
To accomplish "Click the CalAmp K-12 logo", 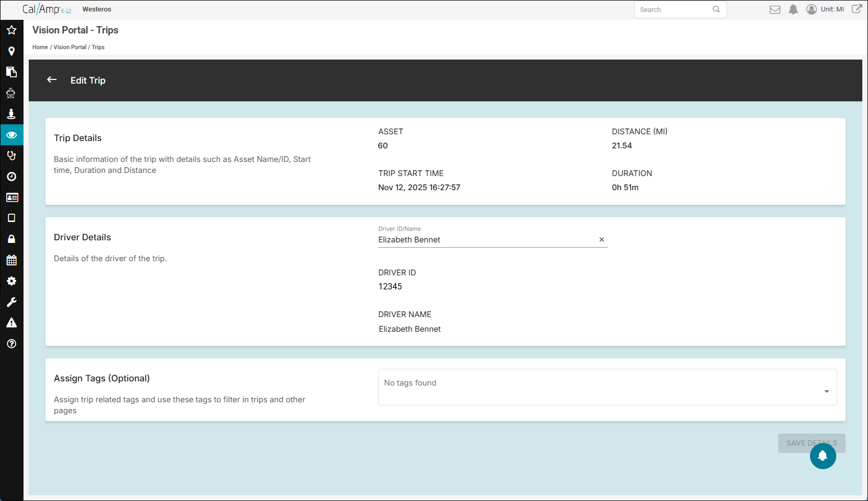I will tap(47, 9).
